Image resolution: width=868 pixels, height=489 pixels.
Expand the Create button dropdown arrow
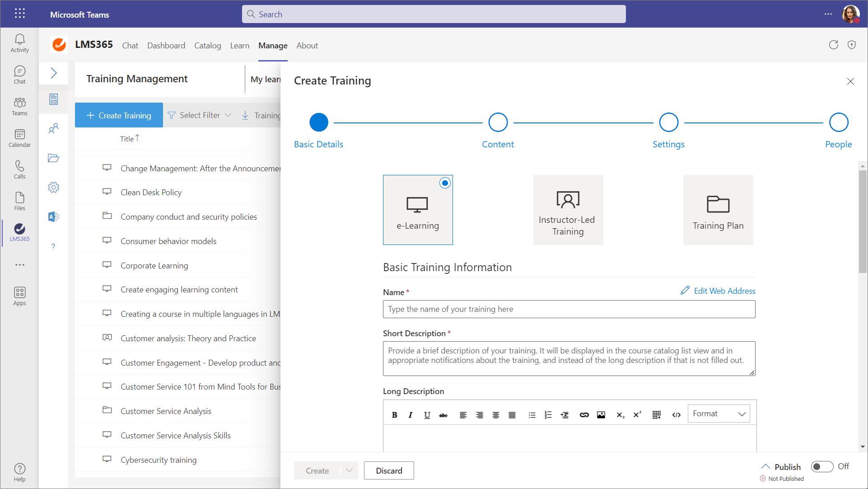pyautogui.click(x=350, y=470)
